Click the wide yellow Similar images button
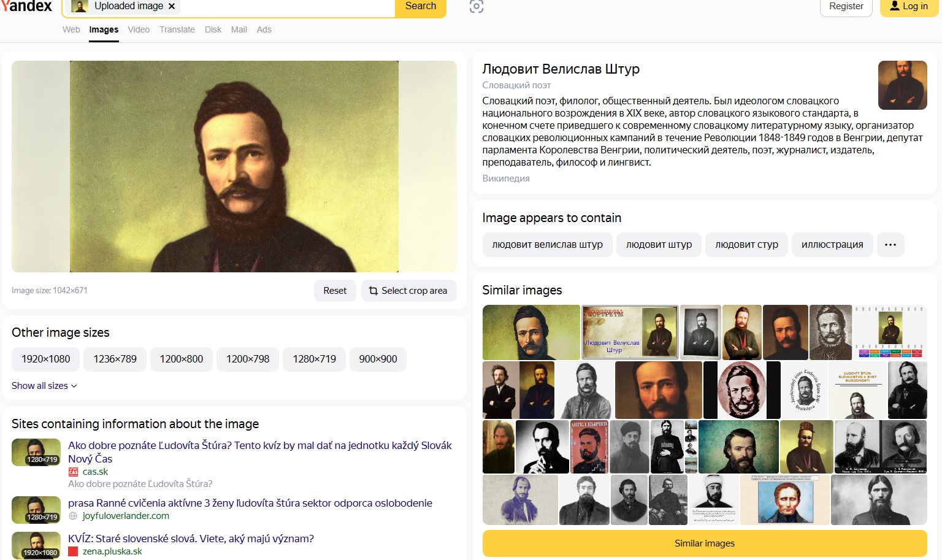The width and height of the screenshot is (942, 560). [705, 543]
